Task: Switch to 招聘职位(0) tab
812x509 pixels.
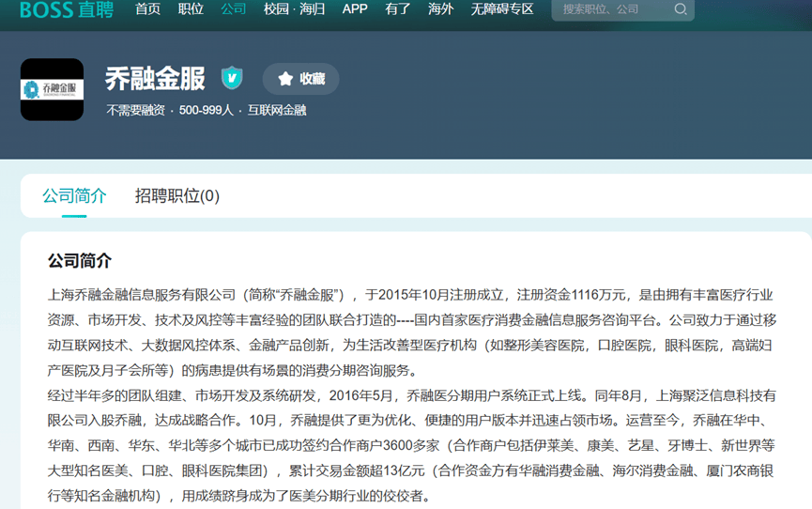Action: click(x=177, y=196)
